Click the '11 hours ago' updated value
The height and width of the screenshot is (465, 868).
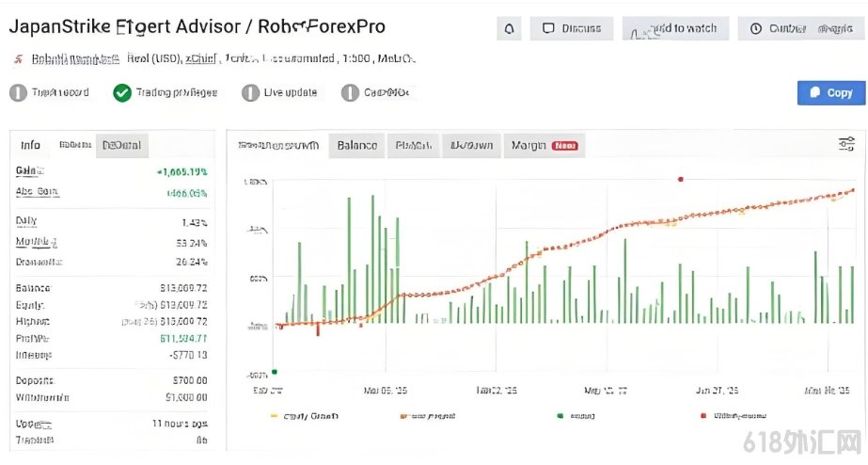coord(180,424)
